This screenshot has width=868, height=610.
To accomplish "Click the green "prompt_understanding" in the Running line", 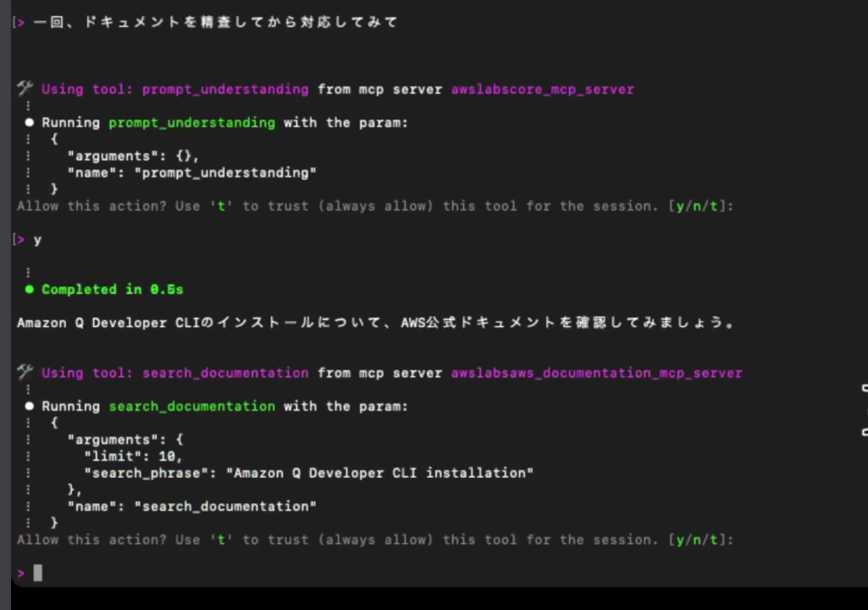I will pos(192,122).
